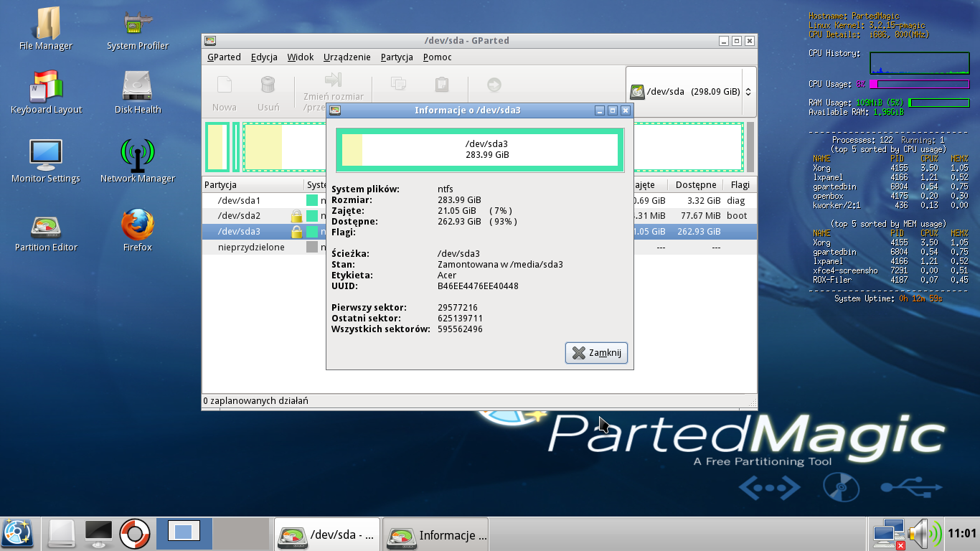
Task: Click the drive icon in the taskbar
Action: (x=62, y=534)
